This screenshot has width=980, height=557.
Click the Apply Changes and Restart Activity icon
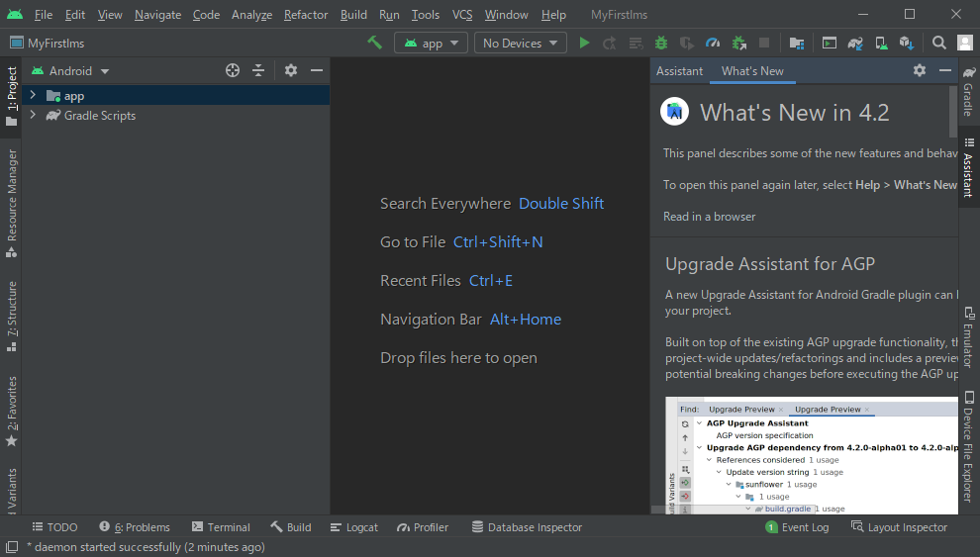pos(610,43)
